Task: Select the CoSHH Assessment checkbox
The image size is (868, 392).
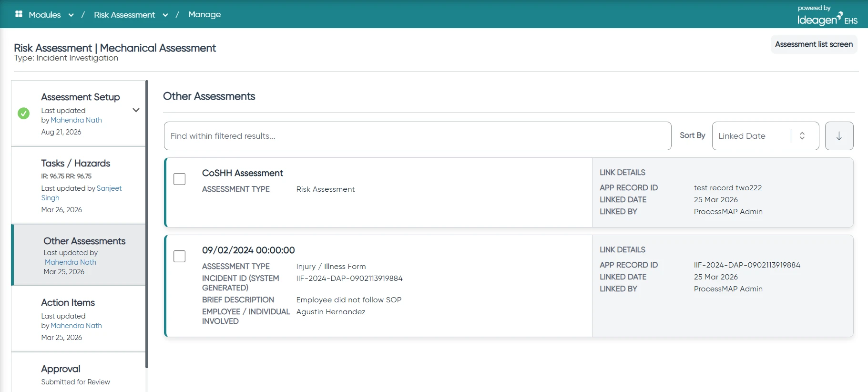Action: click(x=179, y=179)
